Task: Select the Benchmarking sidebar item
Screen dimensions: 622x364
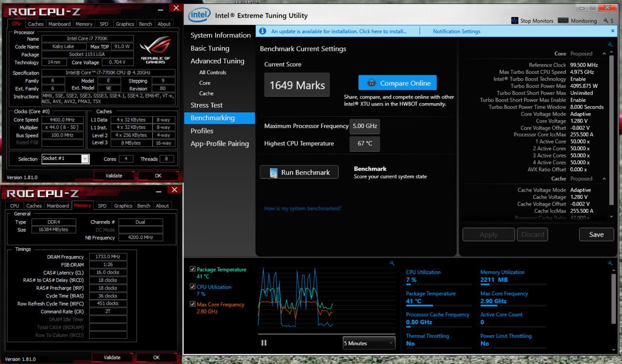Action: pyautogui.click(x=219, y=118)
